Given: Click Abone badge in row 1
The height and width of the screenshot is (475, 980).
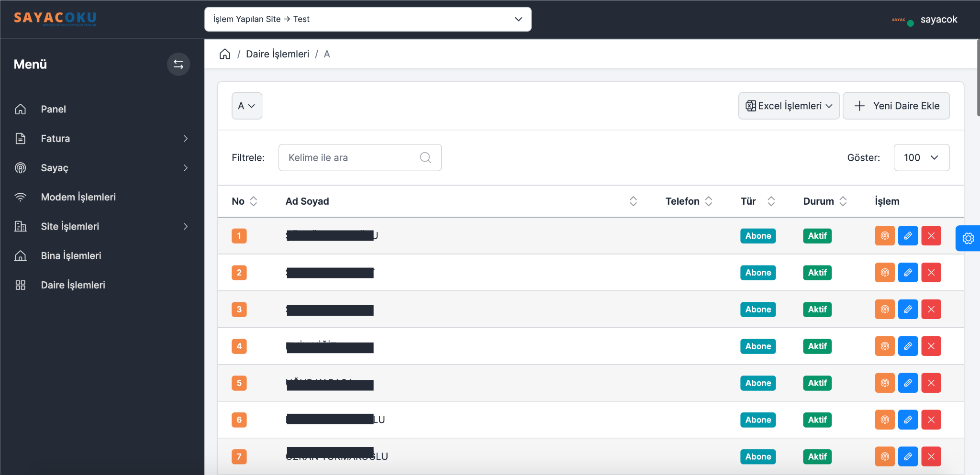Looking at the screenshot, I should [758, 236].
